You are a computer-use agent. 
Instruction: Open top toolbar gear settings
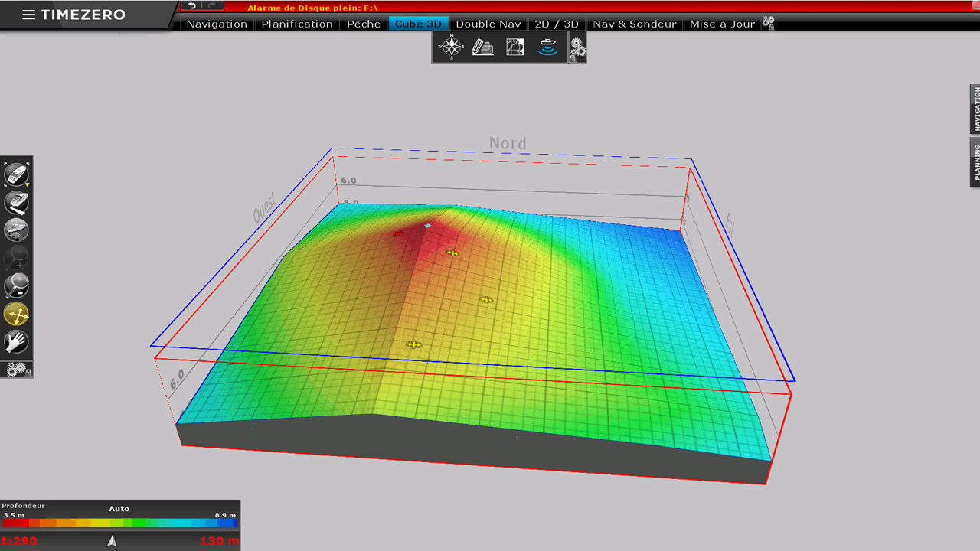tap(577, 48)
